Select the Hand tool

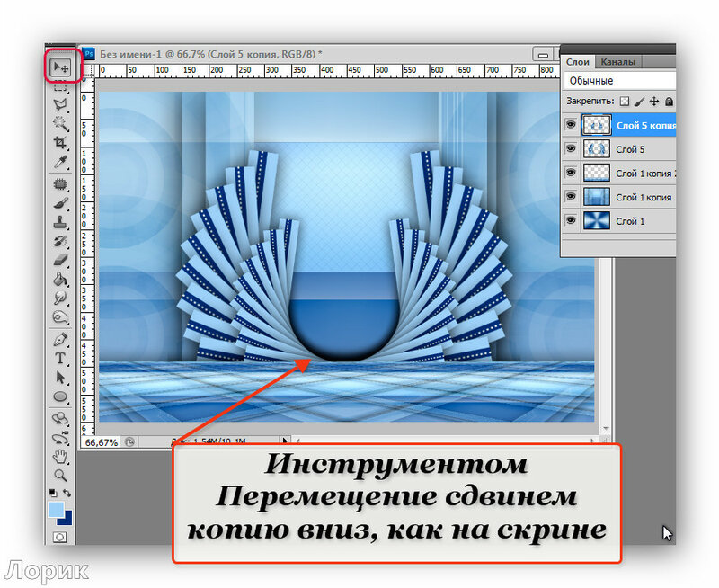[x=60, y=457]
